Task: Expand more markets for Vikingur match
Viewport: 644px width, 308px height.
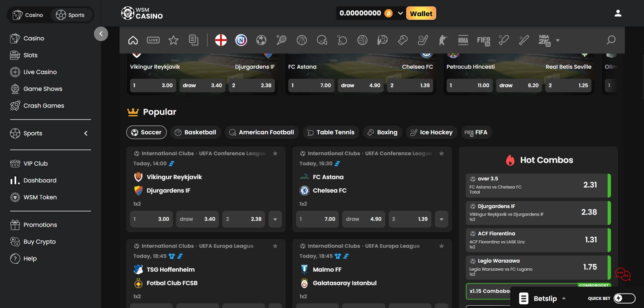Action: tap(275, 219)
